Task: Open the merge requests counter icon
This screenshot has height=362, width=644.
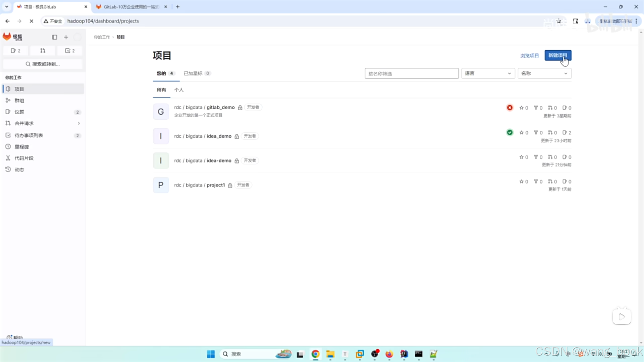Action: [43, 51]
